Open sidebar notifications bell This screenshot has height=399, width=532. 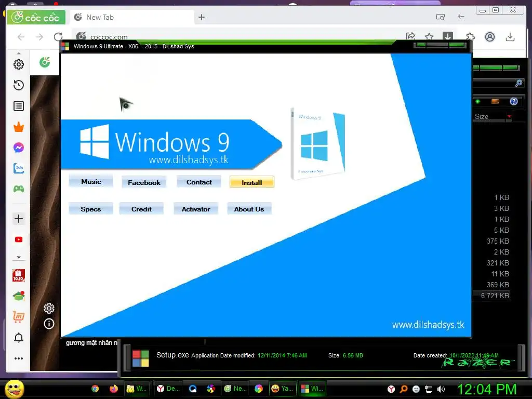19,338
